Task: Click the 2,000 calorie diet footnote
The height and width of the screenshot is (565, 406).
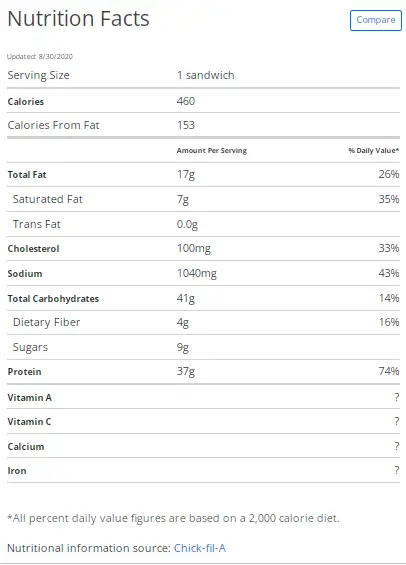Action: pos(173,518)
